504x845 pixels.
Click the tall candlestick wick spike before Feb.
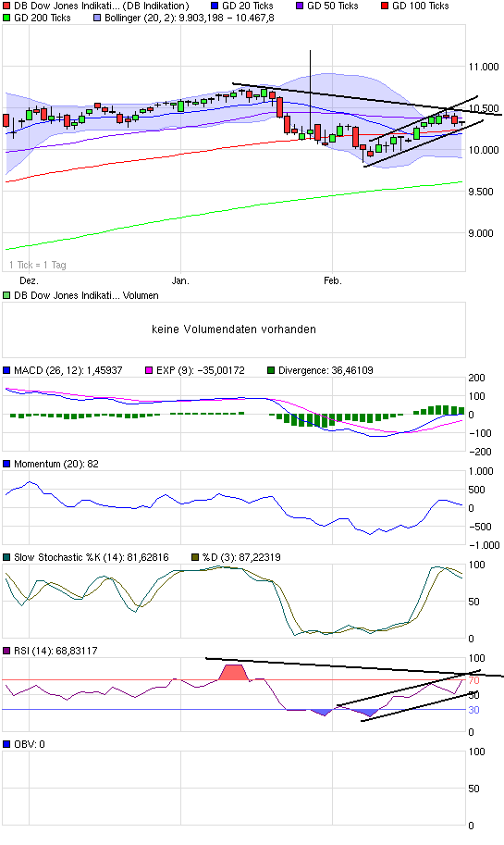pyautogui.click(x=310, y=89)
